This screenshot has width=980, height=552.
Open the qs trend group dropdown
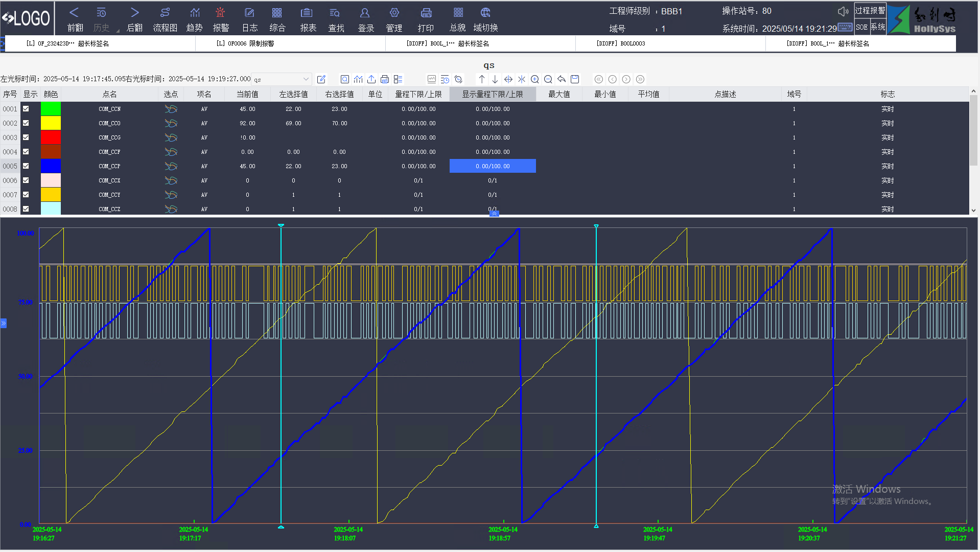pos(306,79)
